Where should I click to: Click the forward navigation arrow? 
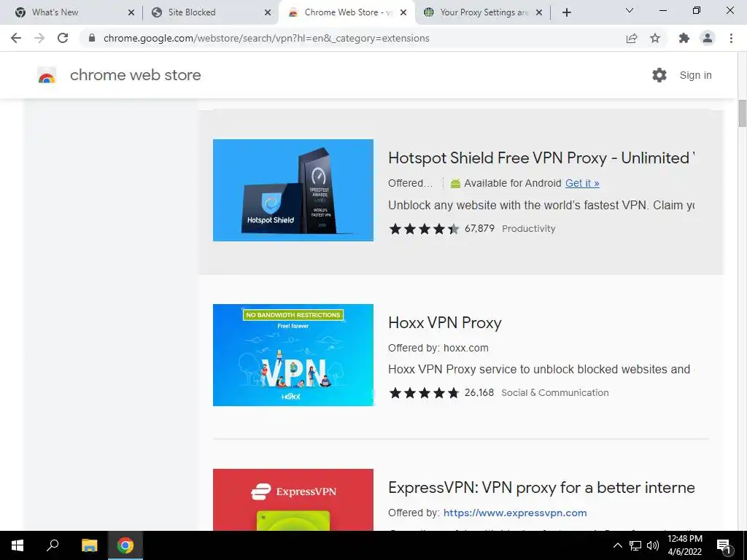click(x=39, y=38)
